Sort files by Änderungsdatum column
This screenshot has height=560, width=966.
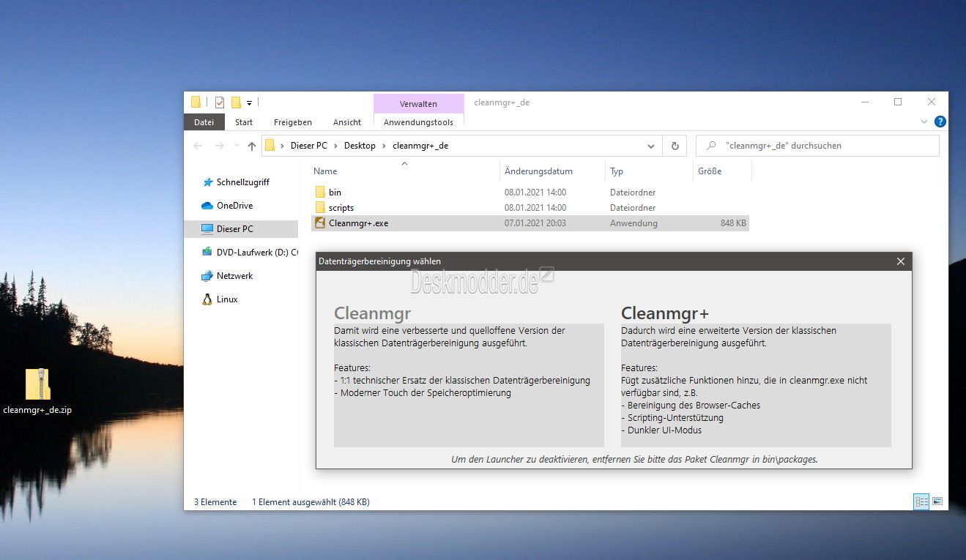coord(539,171)
